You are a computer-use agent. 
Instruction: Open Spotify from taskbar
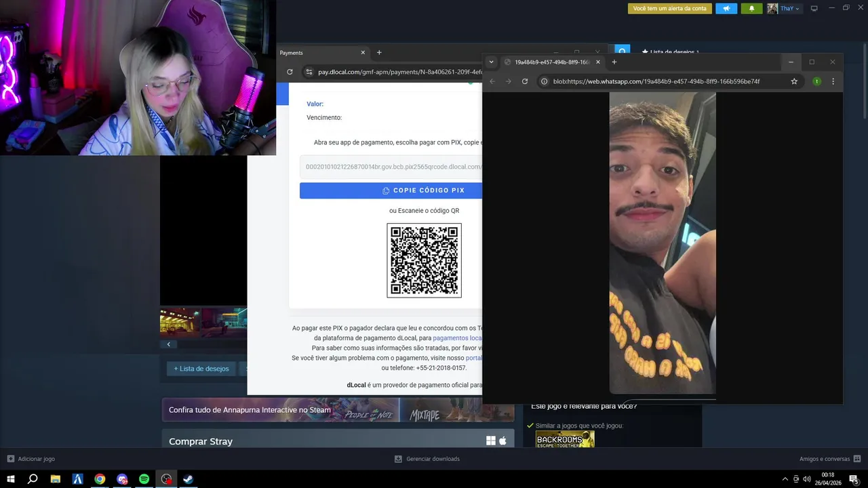click(144, 479)
